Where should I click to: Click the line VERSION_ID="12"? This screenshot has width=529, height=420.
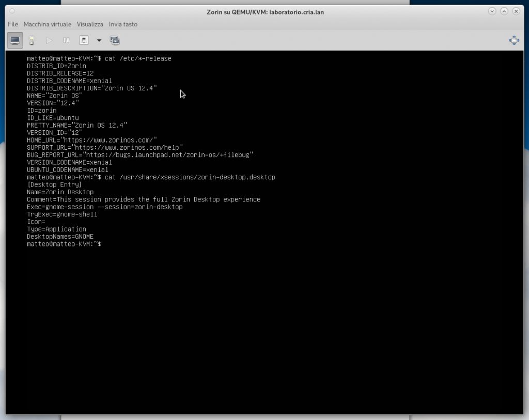pyautogui.click(x=55, y=133)
